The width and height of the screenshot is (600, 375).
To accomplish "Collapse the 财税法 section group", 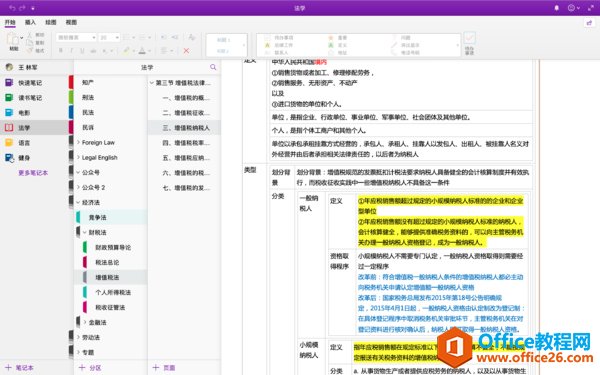I will pos(85,232).
